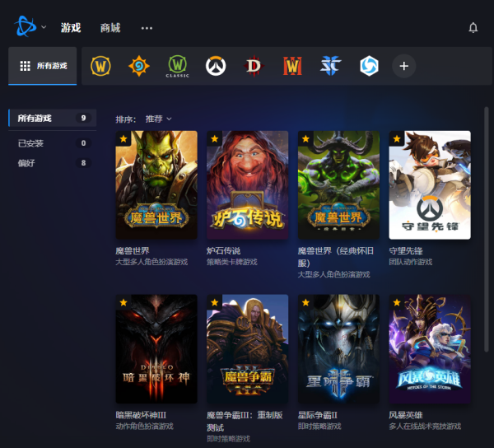Image resolution: width=494 pixels, height=448 pixels.
Task: Open Overwatch favorites bar icon
Action: tap(216, 66)
